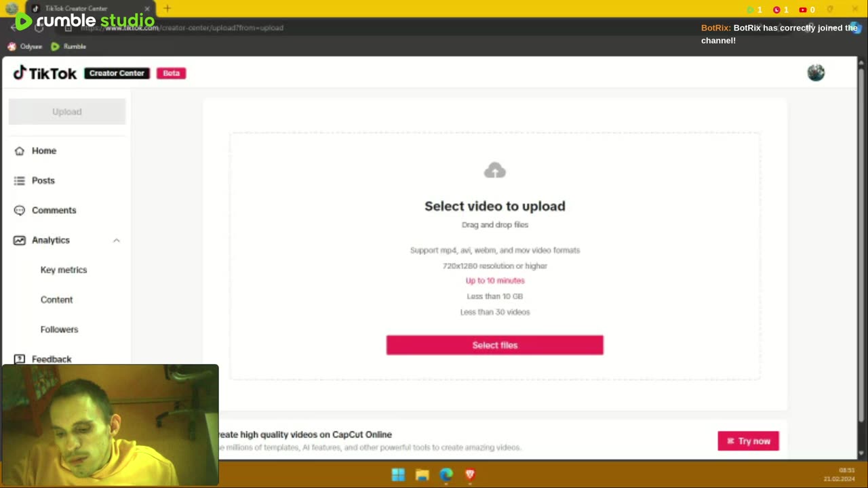Click the CapCut Online promo heading
Screen dimensions: 868x488
point(305,434)
